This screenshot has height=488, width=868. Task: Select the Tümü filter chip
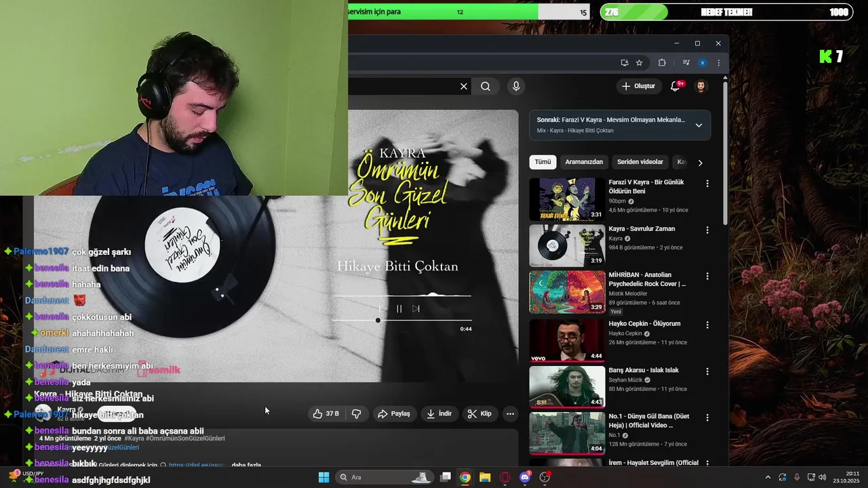pos(542,162)
